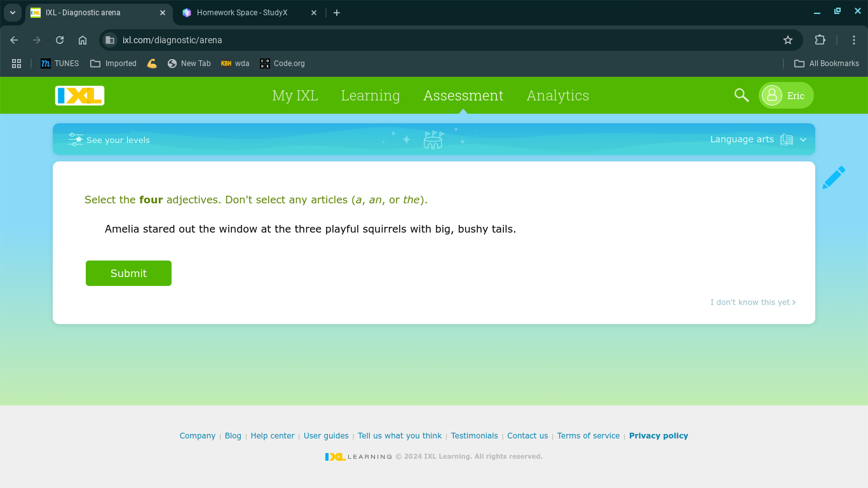Expand the Language arts subject chevron
This screenshot has width=868, height=488.
pyautogui.click(x=803, y=140)
